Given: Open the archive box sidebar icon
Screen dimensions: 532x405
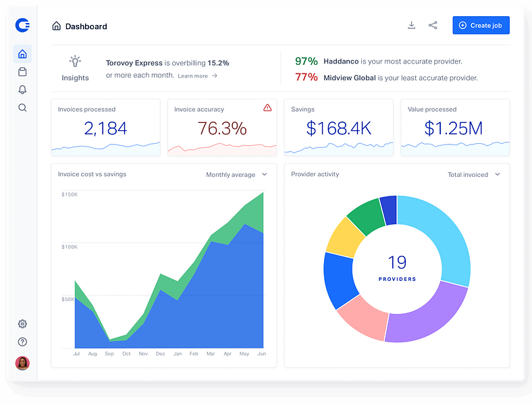Looking at the screenshot, I should 22,72.
